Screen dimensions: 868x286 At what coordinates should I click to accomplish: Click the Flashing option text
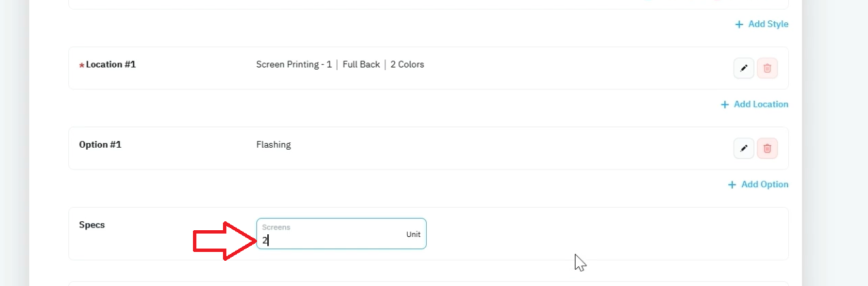(x=273, y=144)
